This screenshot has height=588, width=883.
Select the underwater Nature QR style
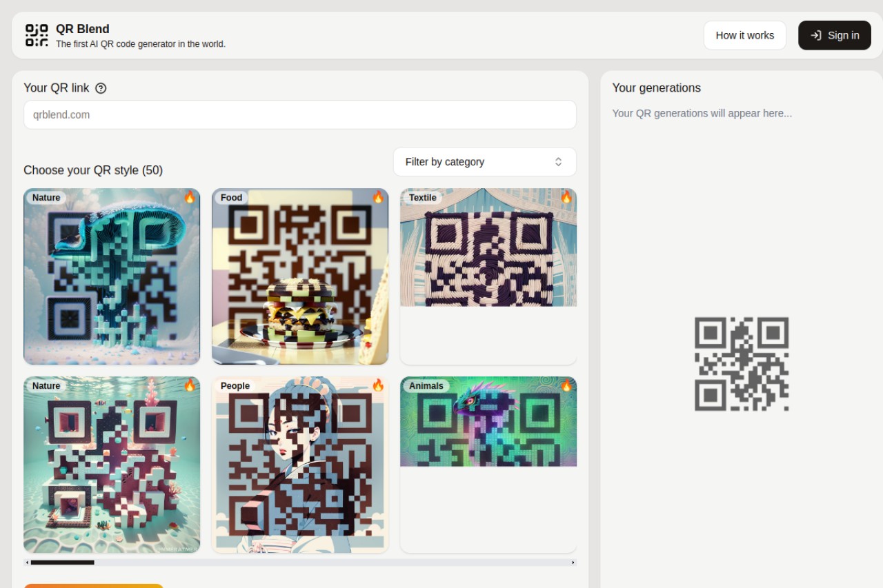click(112, 465)
